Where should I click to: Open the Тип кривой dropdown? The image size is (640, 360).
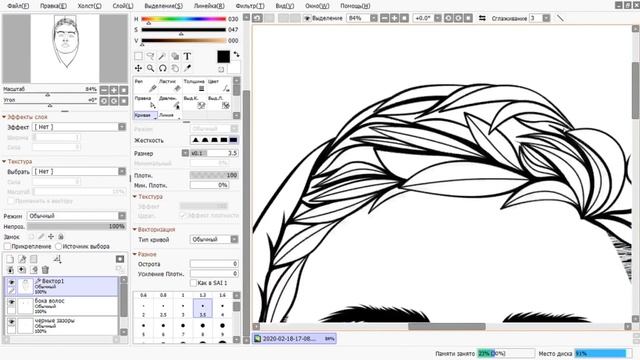click(214, 240)
